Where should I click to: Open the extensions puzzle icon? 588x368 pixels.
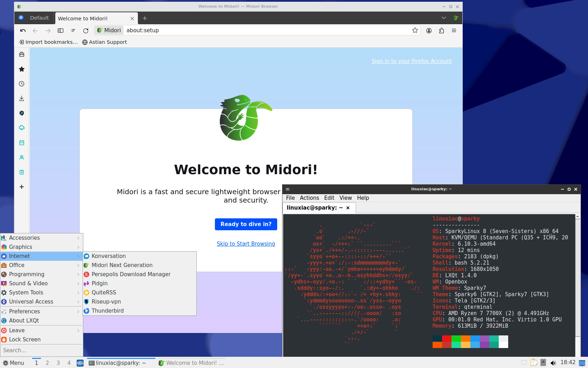[441, 30]
